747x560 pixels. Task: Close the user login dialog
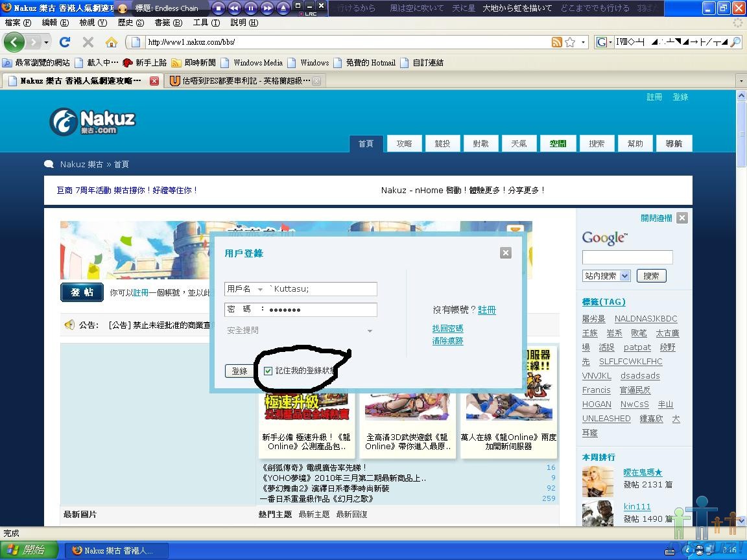[506, 253]
